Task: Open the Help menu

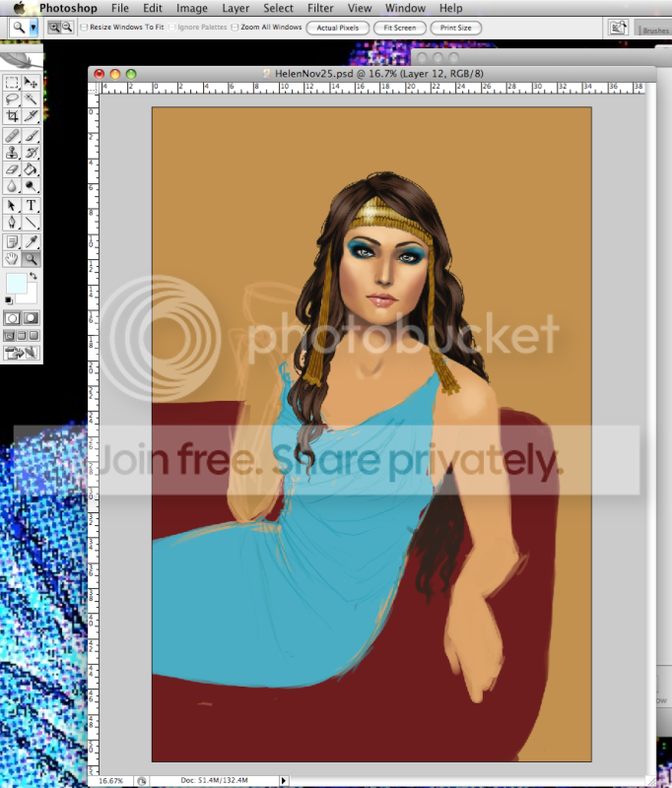Action: (x=451, y=8)
